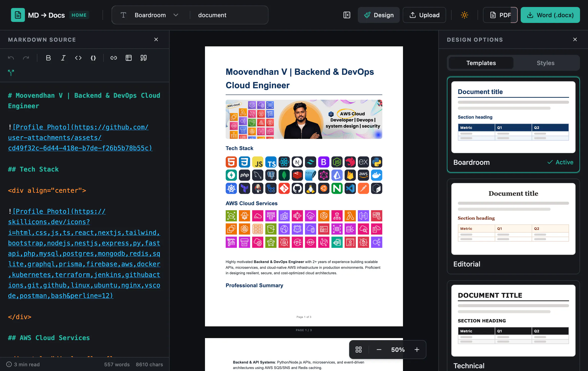Open the Design options button

[x=379, y=15]
